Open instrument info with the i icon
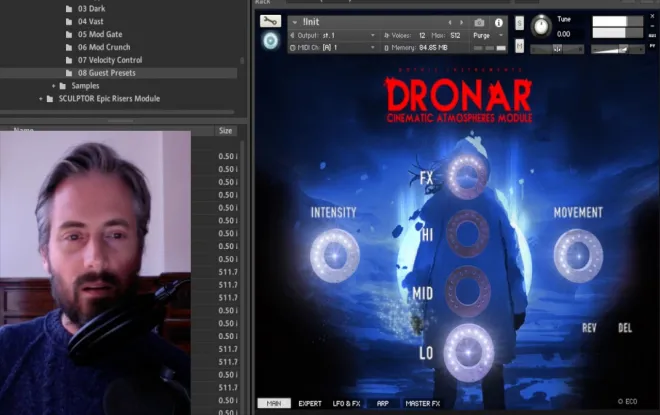The height and width of the screenshot is (415, 660). tap(498, 22)
